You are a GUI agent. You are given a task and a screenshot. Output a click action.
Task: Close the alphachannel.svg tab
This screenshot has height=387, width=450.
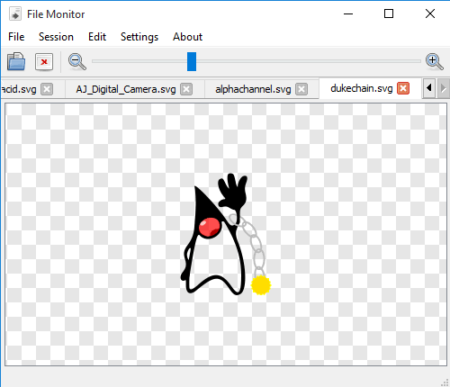click(x=302, y=89)
